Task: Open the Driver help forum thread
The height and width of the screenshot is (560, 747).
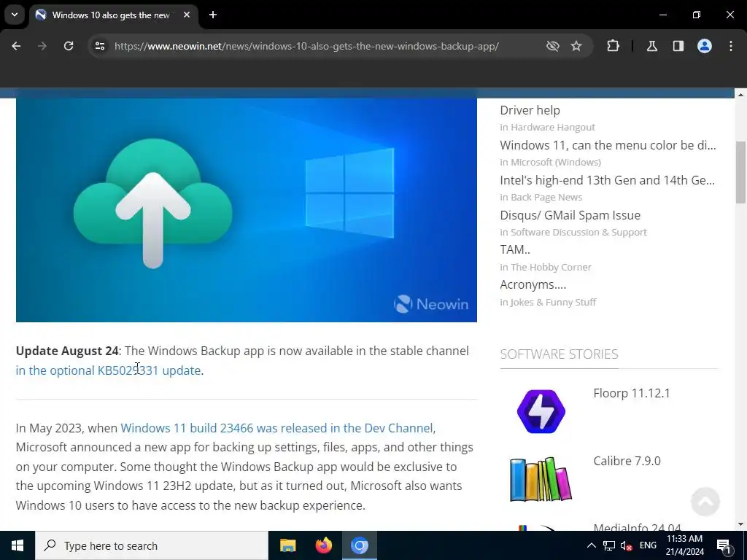Action: [530, 111]
